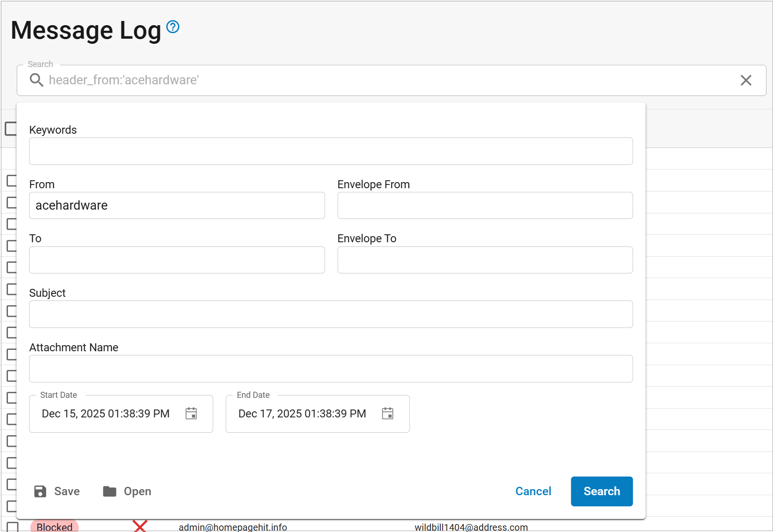Clear the search query with X
773x532 pixels.
[x=746, y=80]
